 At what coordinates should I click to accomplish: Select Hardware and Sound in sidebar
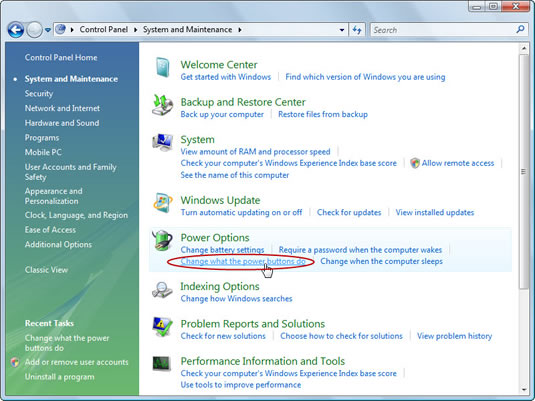point(62,123)
